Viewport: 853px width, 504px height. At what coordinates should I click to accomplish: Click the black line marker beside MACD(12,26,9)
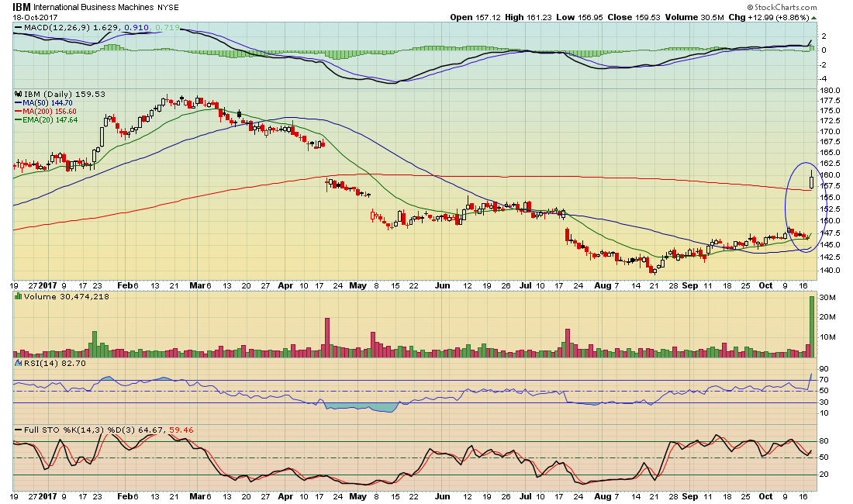(x=19, y=27)
